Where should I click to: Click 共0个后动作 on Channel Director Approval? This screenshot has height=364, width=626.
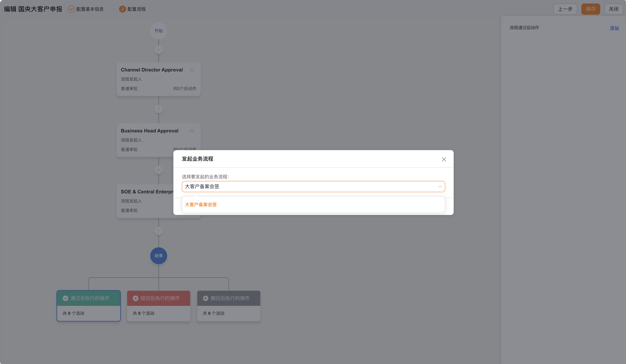[x=185, y=89]
